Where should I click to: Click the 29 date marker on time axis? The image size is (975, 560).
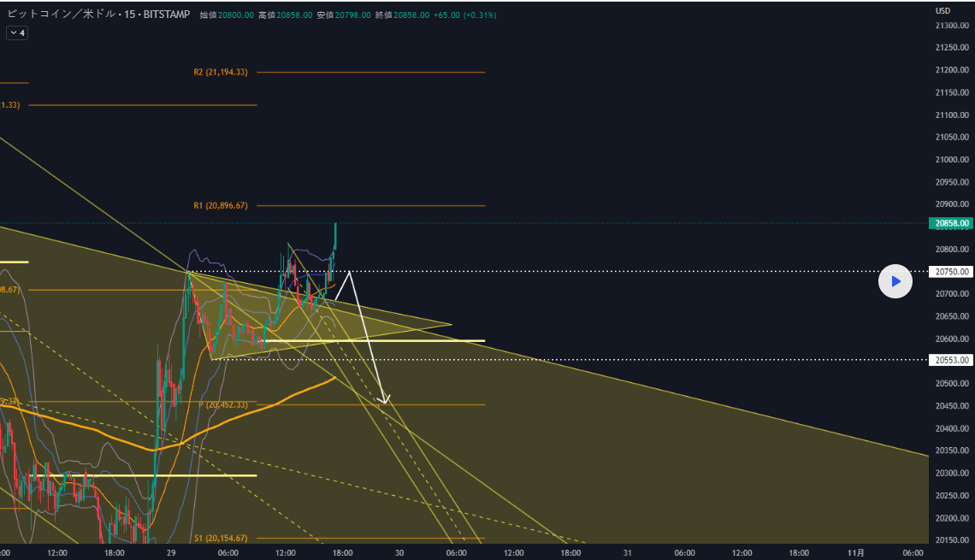[171, 552]
